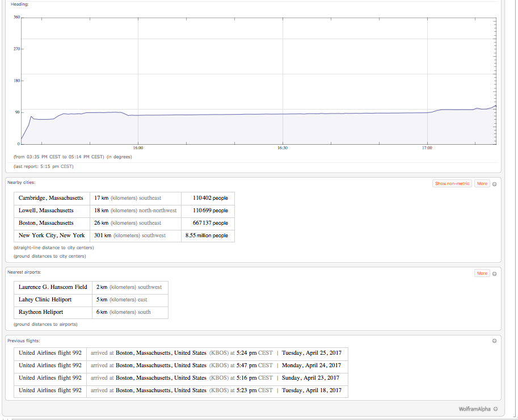This screenshot has height=420, width=518.
Task: Click the Previous flights section label
Action: pyautogui.click(x=23, y=341)
